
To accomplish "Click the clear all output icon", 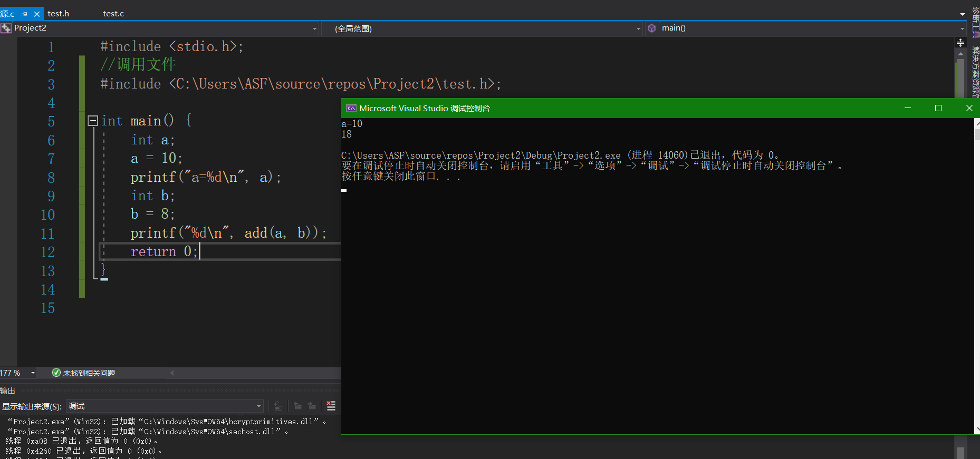I will coord(331,406).
